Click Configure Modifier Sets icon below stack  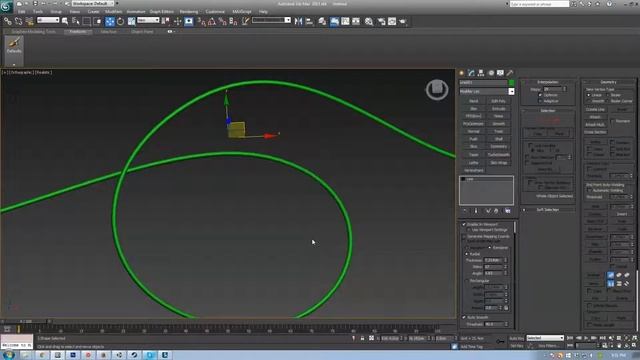point(508,211)
